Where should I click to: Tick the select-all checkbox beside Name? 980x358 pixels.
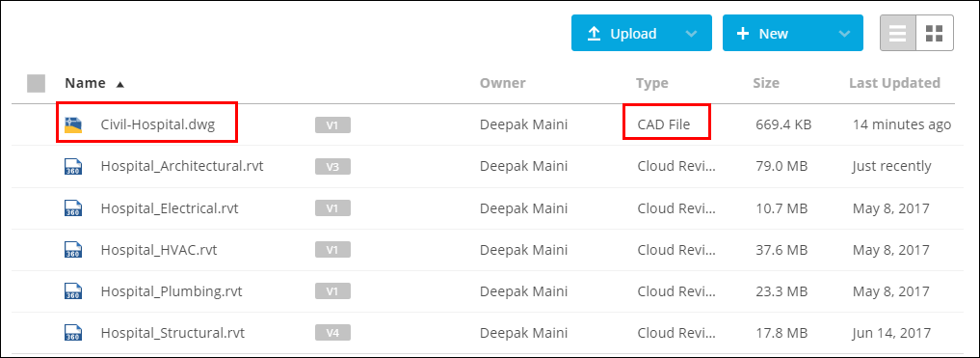[x=37, y=83]
